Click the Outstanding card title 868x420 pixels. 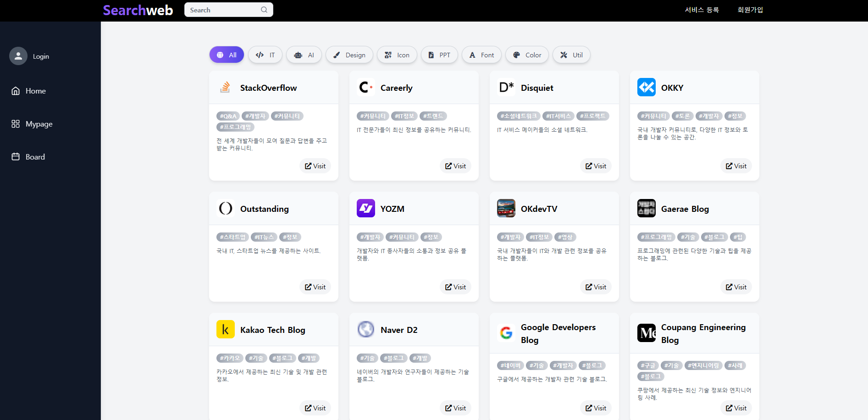[265, 209]
